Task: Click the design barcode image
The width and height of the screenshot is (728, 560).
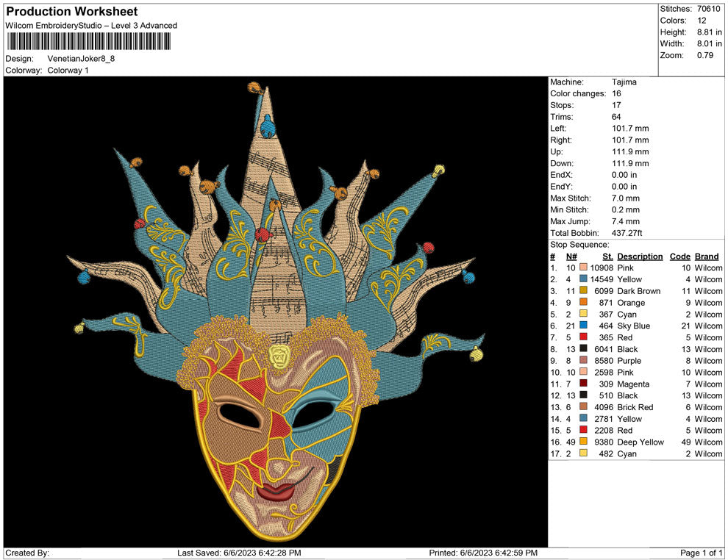Action: [x=88, y=42]
